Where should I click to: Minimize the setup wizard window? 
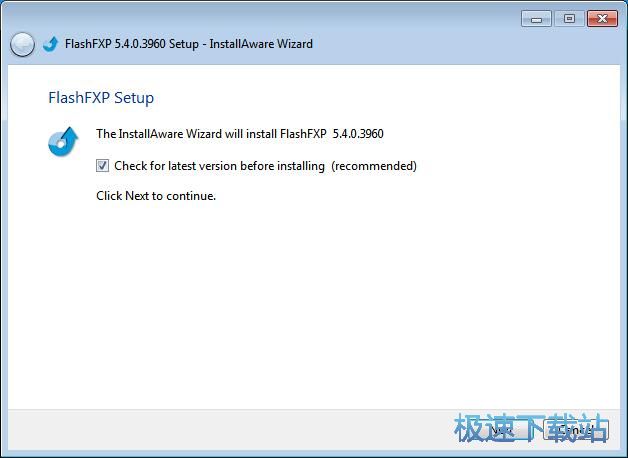pos(537,19)
